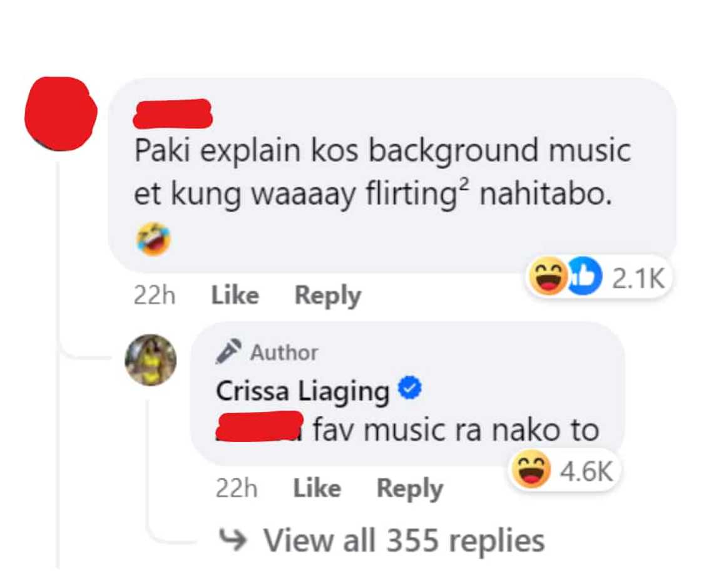Screen dimensions: 701x588
Task: Reply to Crissa Liaging's comment
Action: point(410,488)
